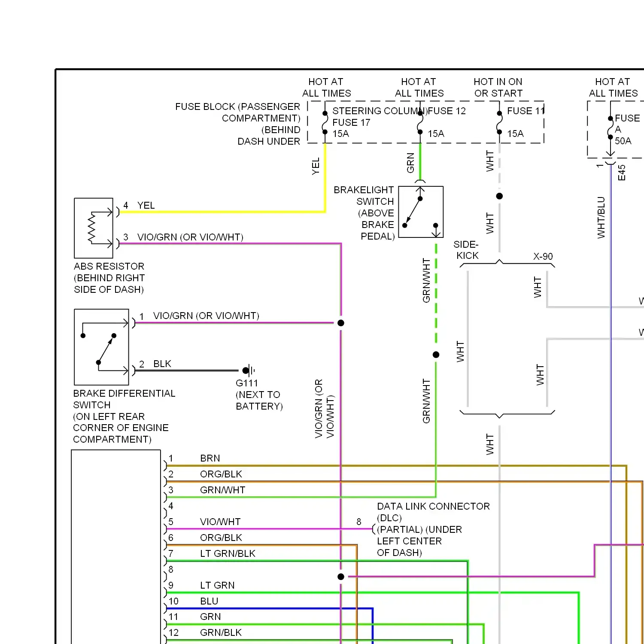Viewport: 644px width, 644px height.
Task: Click the LT GRN label at pin 9
Action: click(x=217, y=585)
